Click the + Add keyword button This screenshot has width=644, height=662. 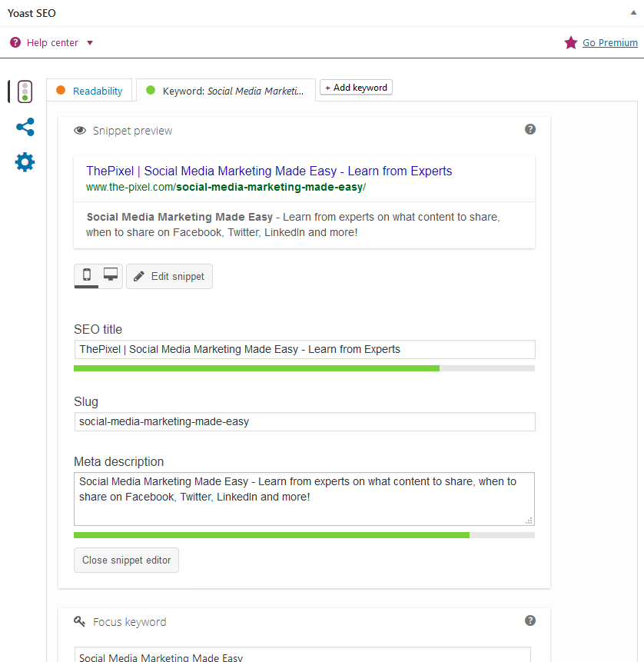click(x=356, y=88)
